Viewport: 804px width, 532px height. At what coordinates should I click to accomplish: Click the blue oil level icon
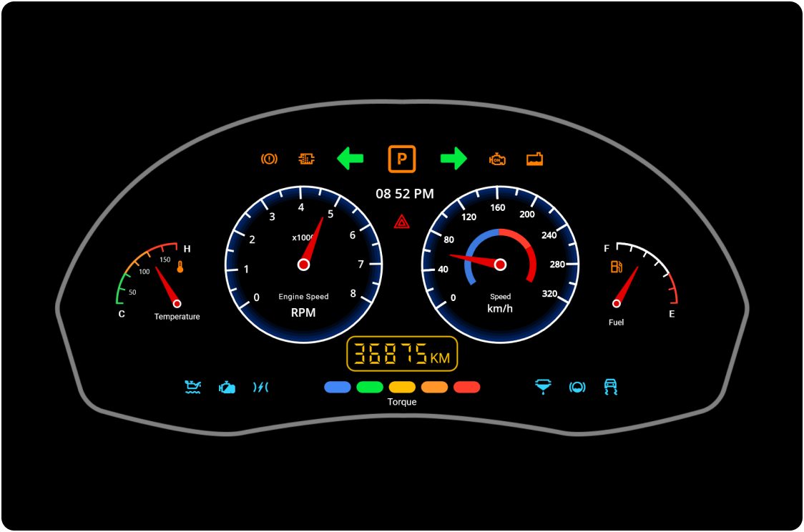click(193, 387)
